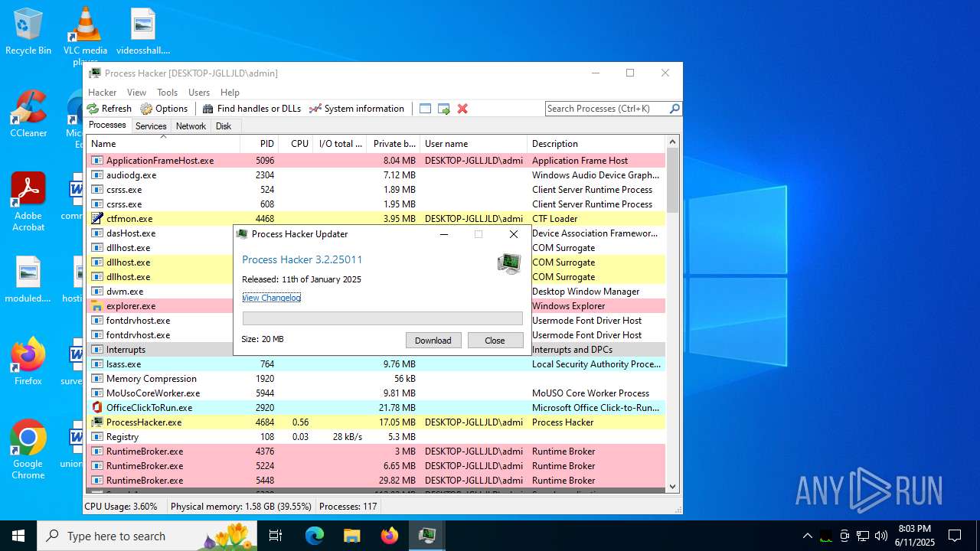Viewport: 980px width, 551px height.
Task: Select explorer.exe process row
Action: pos(376,306)
